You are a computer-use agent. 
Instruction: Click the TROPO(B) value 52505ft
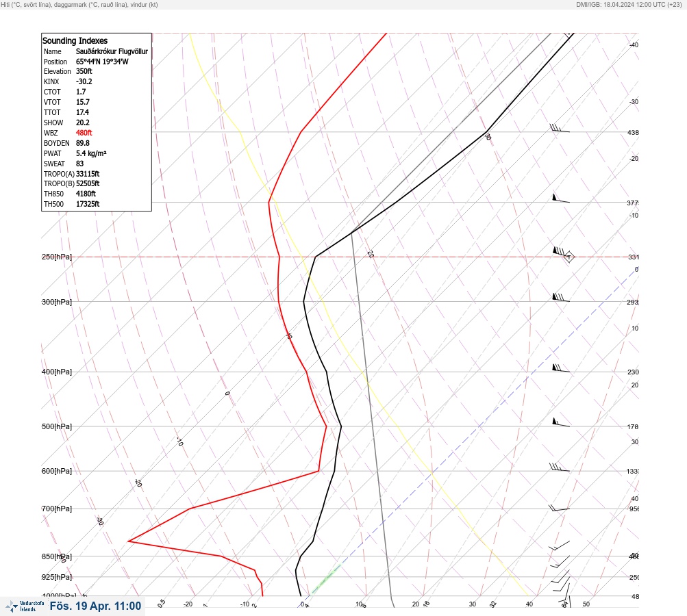88,183
